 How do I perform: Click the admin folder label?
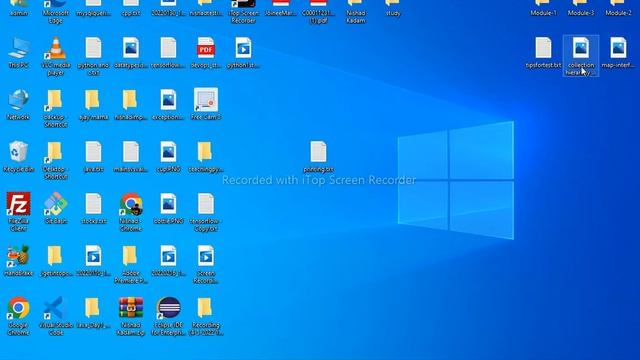(x=18, y=13)
